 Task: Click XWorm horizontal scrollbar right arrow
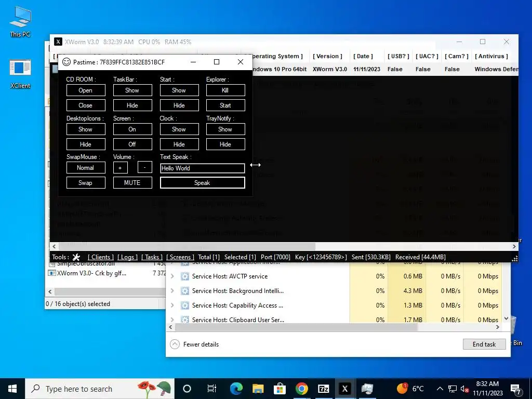tap(514, 247)
